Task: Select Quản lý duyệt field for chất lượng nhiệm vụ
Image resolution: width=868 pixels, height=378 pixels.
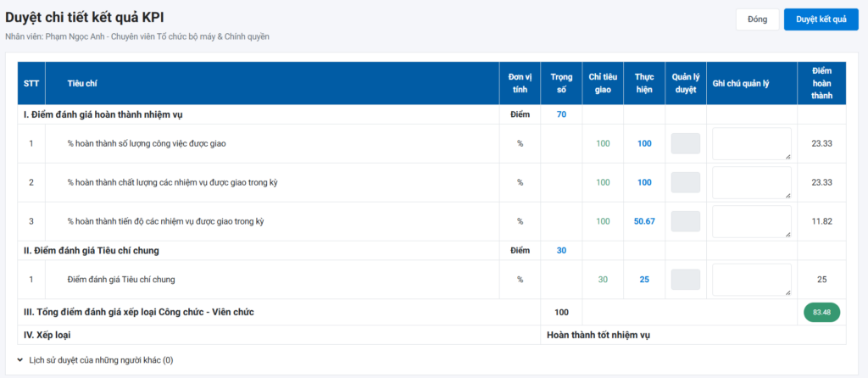Action: (685, 182)
